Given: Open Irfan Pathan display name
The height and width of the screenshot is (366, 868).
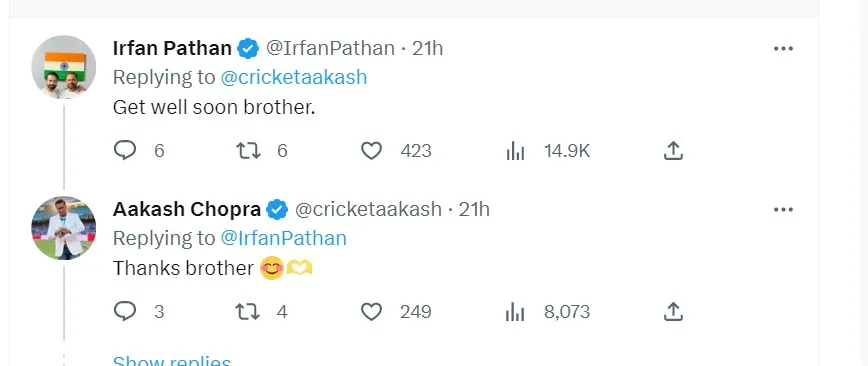Looking at the screenshot, I should point(172,49).
